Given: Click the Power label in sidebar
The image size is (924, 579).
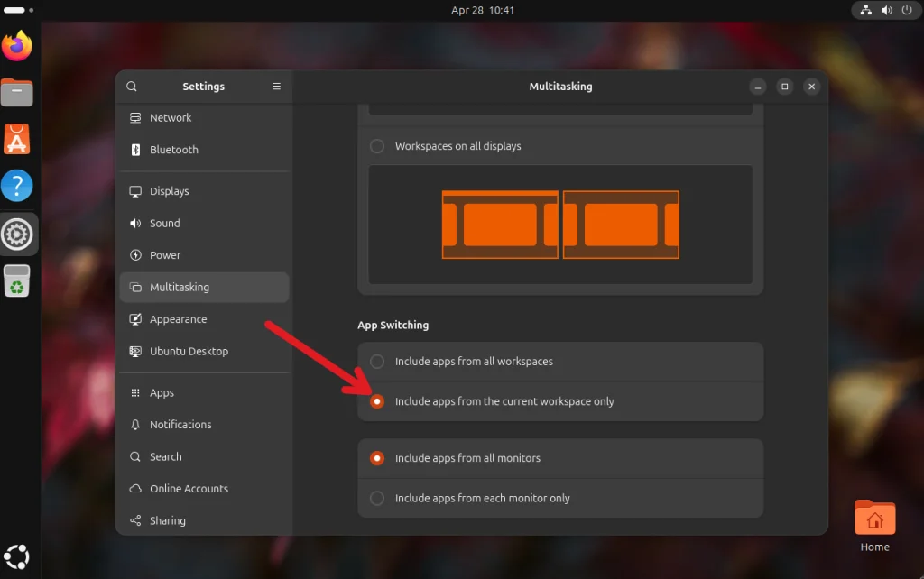Looking at the screenshot, I should [165, 255].
